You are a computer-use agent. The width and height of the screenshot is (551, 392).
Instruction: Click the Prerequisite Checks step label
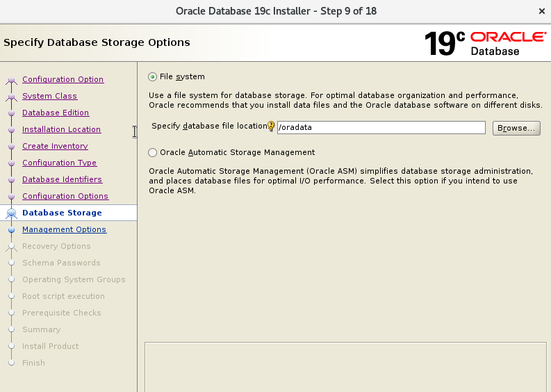[62, 313]
